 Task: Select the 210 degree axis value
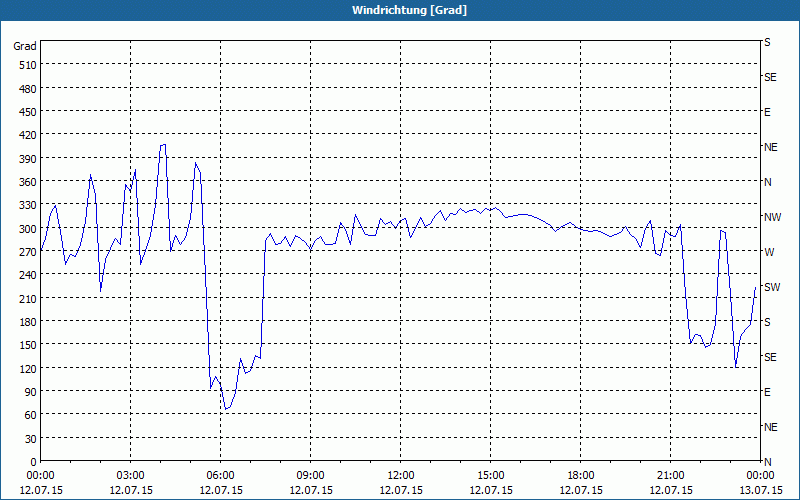pos(29,298)
